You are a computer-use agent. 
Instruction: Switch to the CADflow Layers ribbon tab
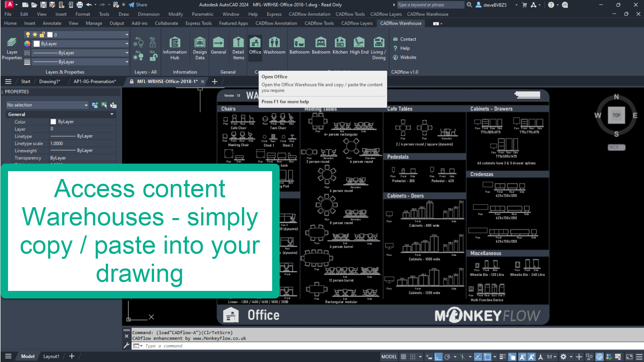tap(357, 23)
